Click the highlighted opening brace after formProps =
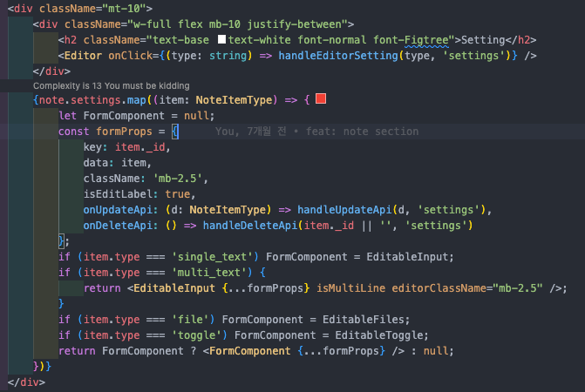Image resolution: width=585 pixels, height=392 pixels. click(x=175, y=132)
